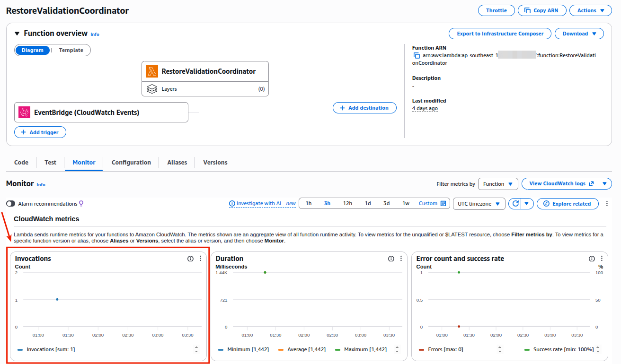Click the Custom range calendar icon
This screenshot has width=621, height=364.
click(x=443, y=204)
